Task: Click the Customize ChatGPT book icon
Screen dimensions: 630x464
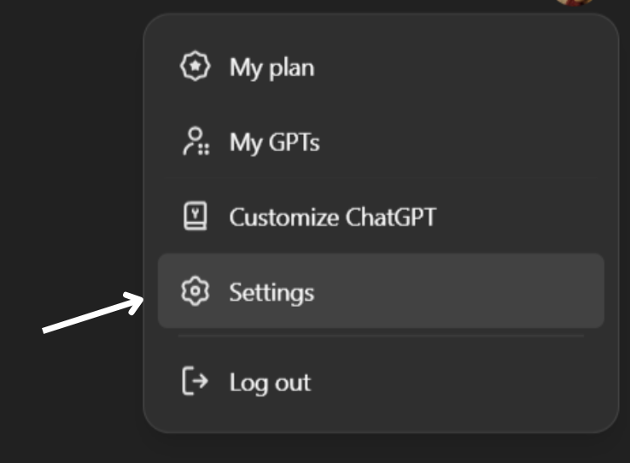Action: 194,217
